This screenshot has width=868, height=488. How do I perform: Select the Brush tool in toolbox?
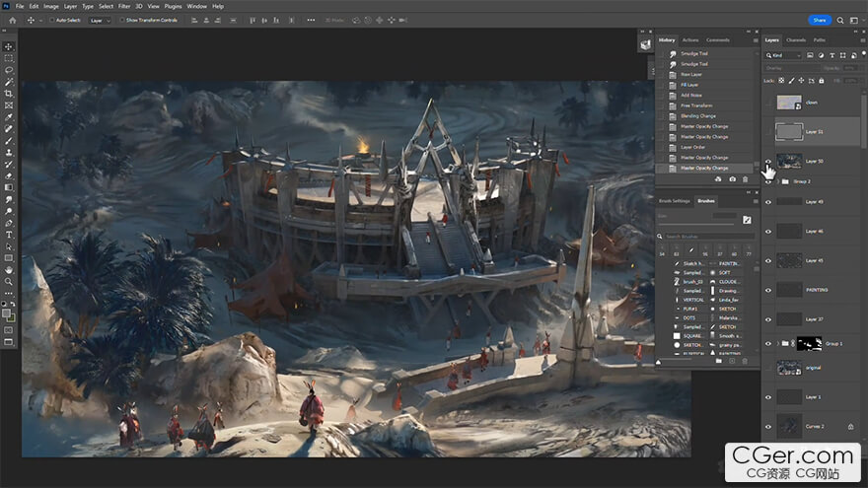pos(9,141)
